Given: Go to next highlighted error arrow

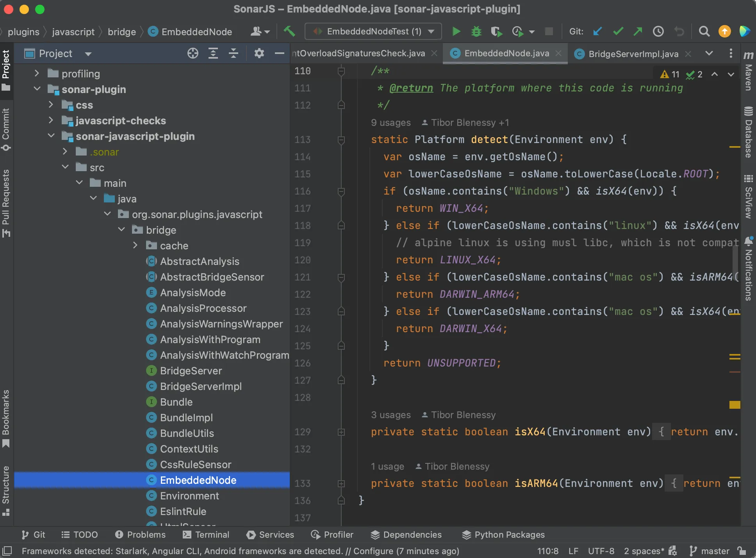Looking at the screenshot, I should point(731,74).
